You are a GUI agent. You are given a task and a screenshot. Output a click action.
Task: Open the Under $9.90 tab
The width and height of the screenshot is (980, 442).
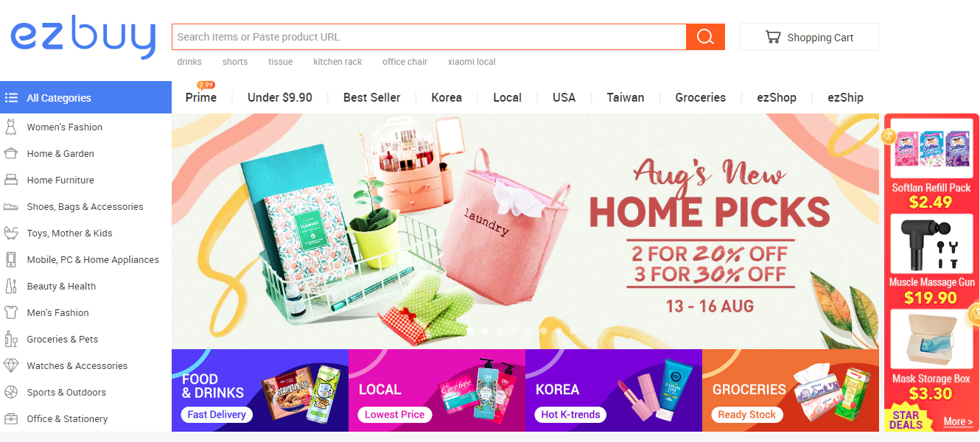pos(280,97)
